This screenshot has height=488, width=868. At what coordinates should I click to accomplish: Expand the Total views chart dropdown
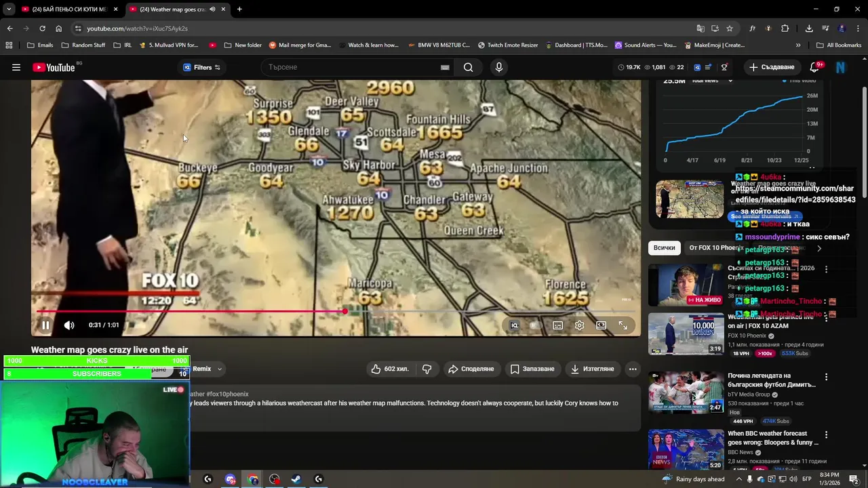730,81
